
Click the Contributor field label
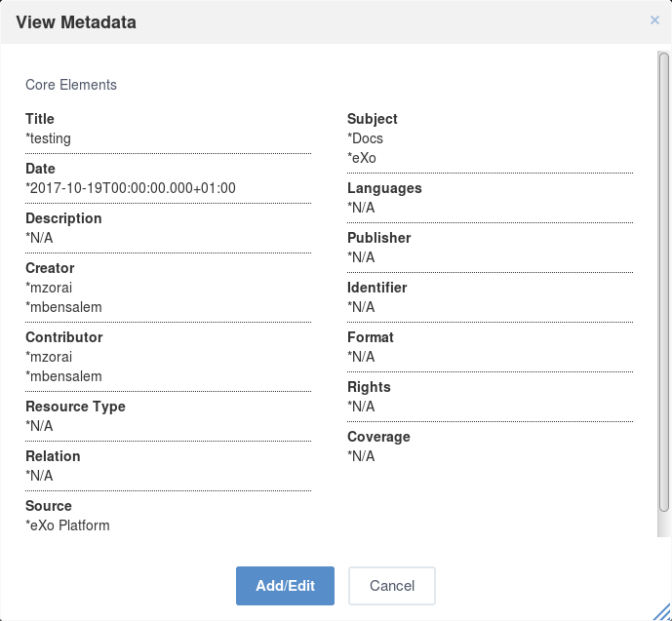tap(64, 337)
